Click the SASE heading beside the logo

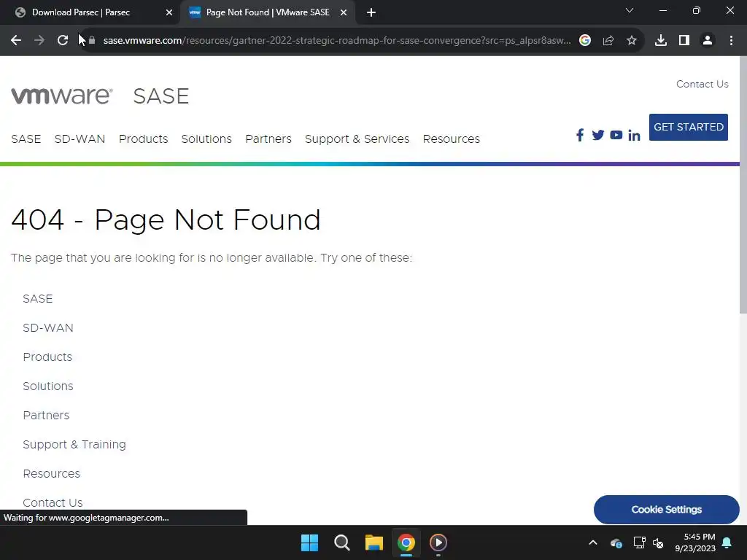(x=161, y=96)
